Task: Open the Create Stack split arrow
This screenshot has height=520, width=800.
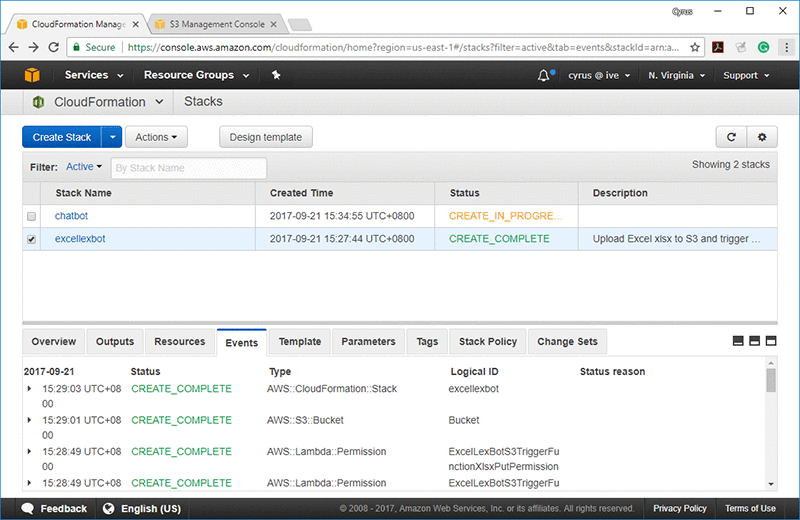Action: (x=112, y=137)
